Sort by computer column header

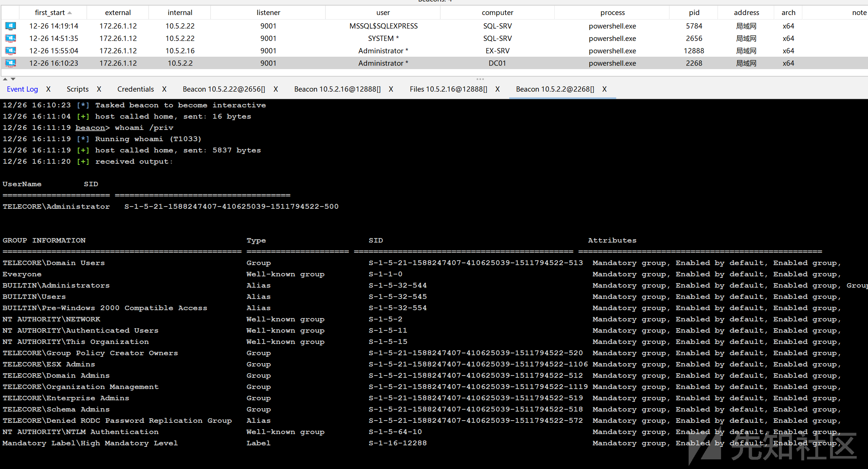point(497,12)
